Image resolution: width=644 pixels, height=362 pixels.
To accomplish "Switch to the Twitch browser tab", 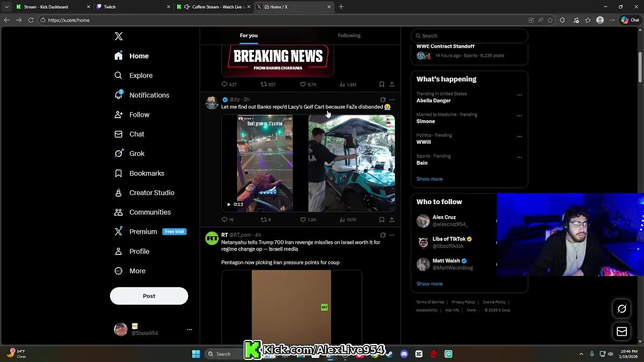I will pyautogui.click(x=133, y=7).
